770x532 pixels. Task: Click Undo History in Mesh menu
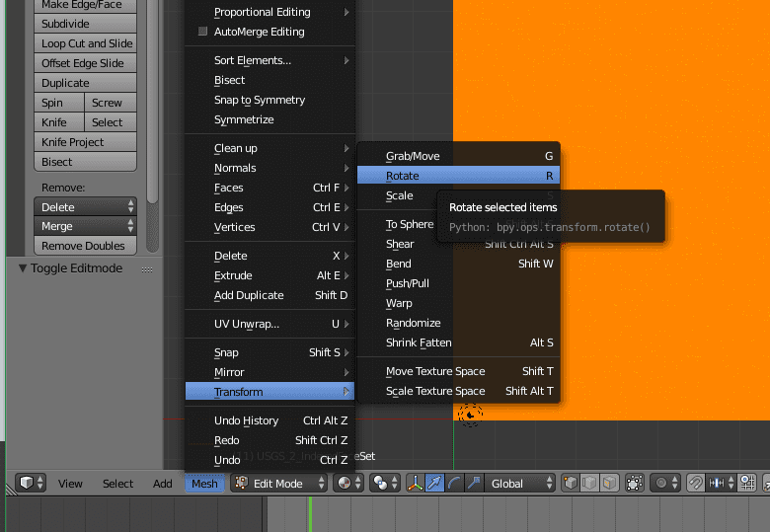[269, 420]
